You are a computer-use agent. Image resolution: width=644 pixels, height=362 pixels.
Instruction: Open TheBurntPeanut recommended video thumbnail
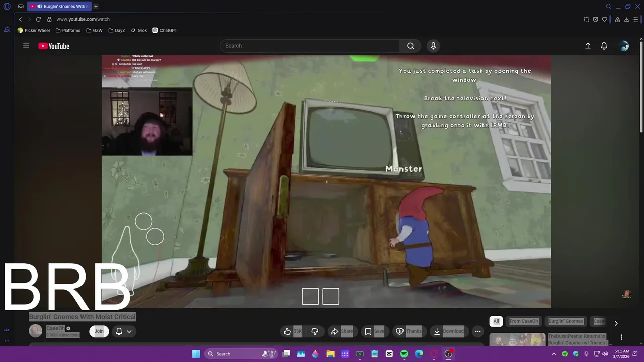517,339
